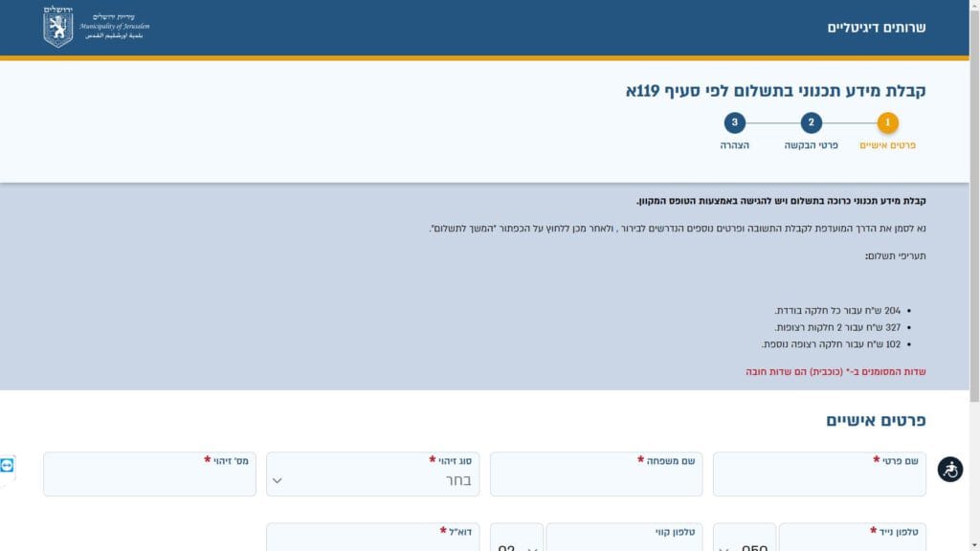Focus the מס' זיהוי input field

click(x=149, y=479)
